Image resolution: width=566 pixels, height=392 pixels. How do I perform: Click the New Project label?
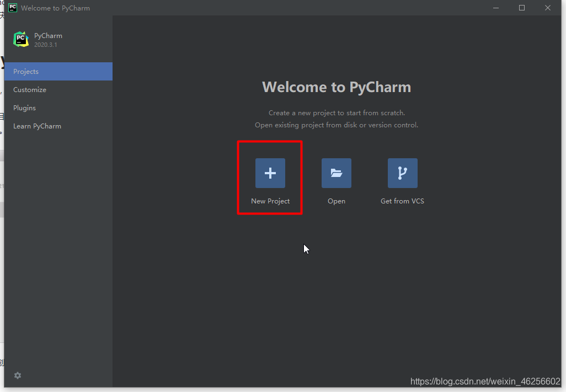pyautogui.click(x=270, y=201)
